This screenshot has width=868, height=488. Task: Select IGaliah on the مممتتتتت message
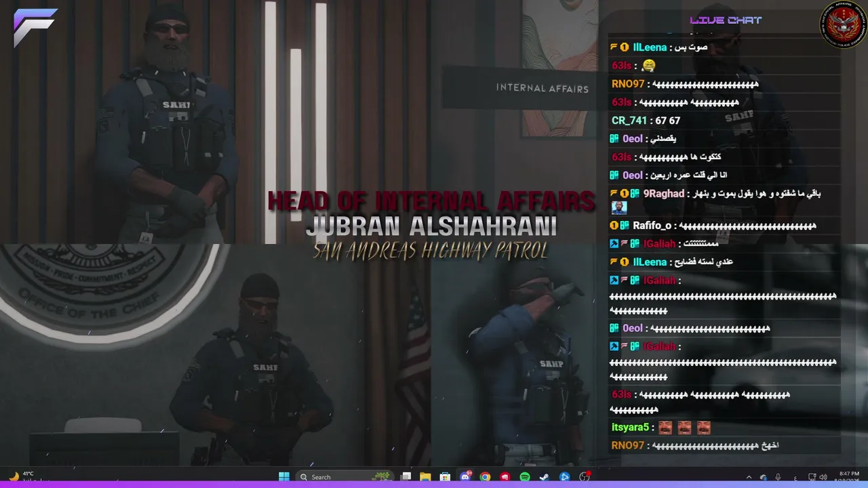(660, 243)
